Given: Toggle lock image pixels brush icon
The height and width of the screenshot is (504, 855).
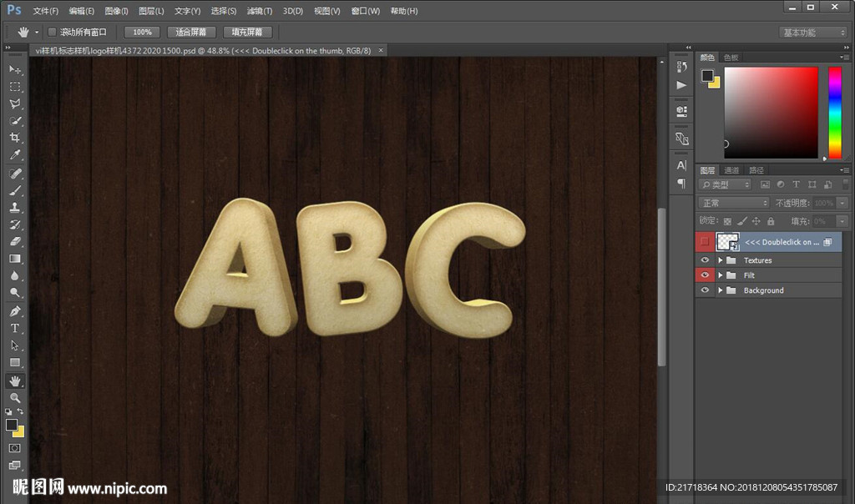Looking at the screenshot, I should click(x=741, y=221).
